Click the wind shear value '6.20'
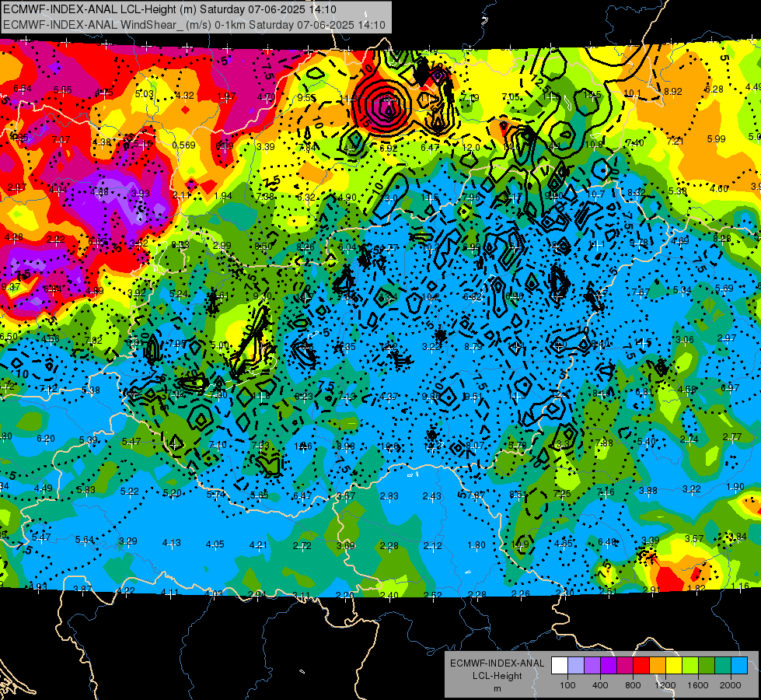This screenshot has width=761, height=700. [x=46, y=438]
